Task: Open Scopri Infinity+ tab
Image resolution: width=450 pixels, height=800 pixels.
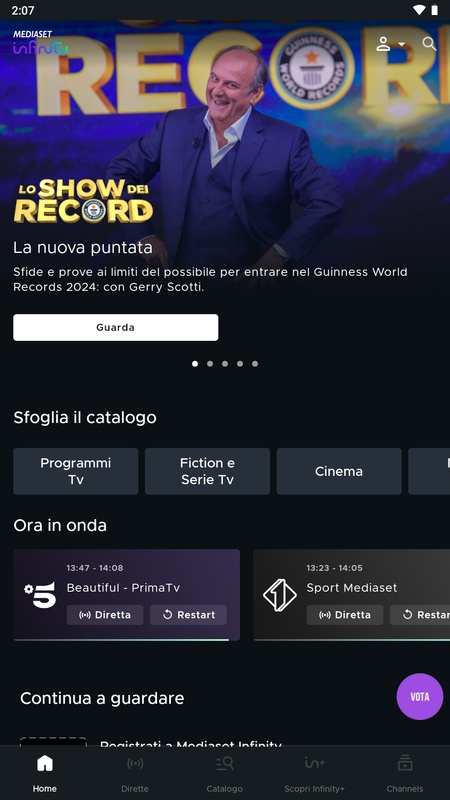Action: click(314, 773)
